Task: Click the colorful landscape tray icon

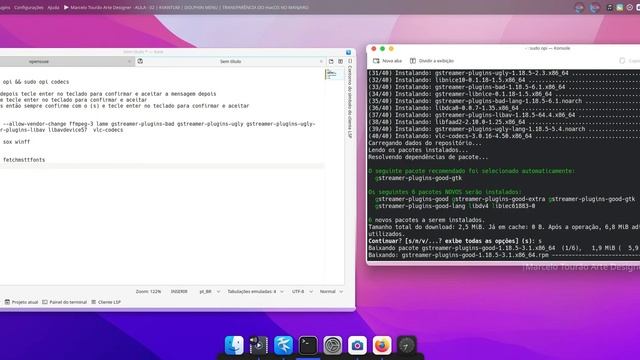Action: pyautogui.click(x=620, y=7)
